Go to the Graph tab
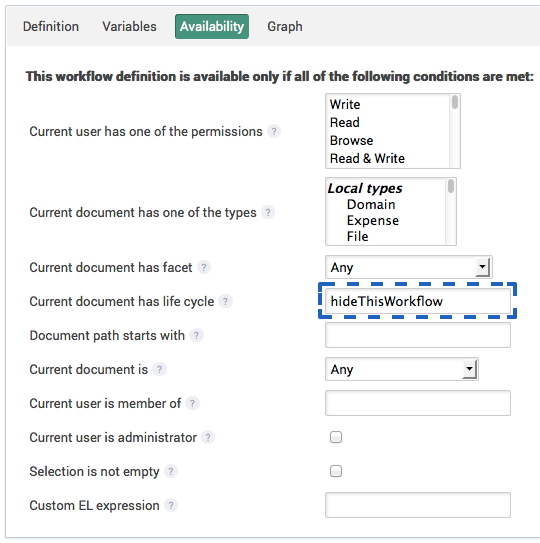Viewport: 540px width, 543px height. [x=285, y=27]
